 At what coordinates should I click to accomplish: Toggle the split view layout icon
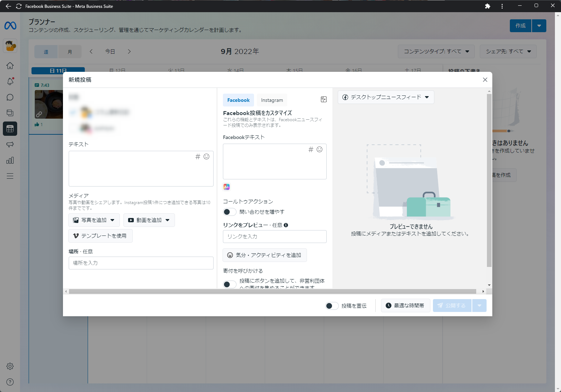point(323,99)
